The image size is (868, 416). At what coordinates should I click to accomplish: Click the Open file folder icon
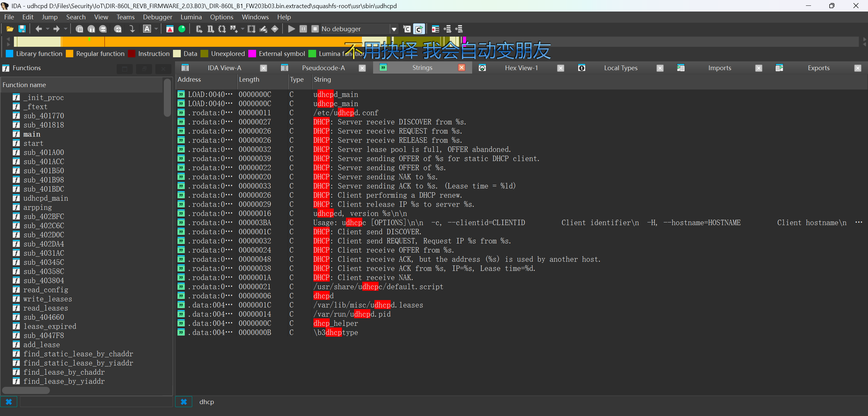click(10, 29)
